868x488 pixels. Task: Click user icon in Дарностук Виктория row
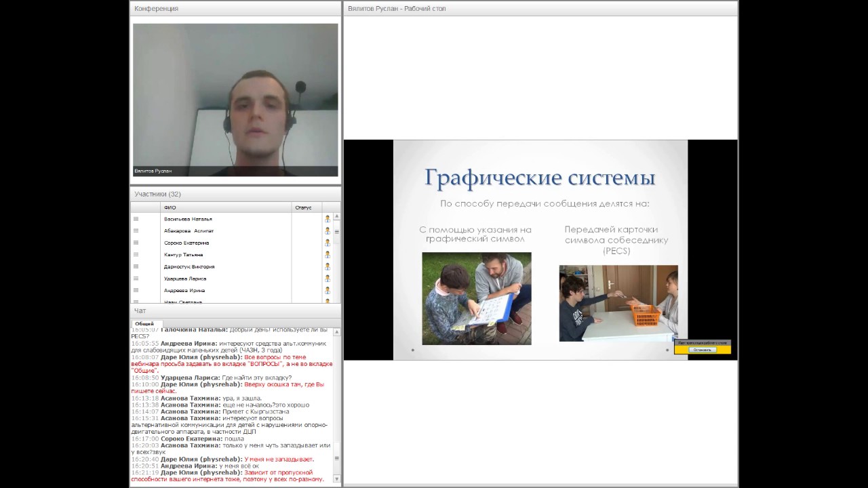(x=327, y=266)
